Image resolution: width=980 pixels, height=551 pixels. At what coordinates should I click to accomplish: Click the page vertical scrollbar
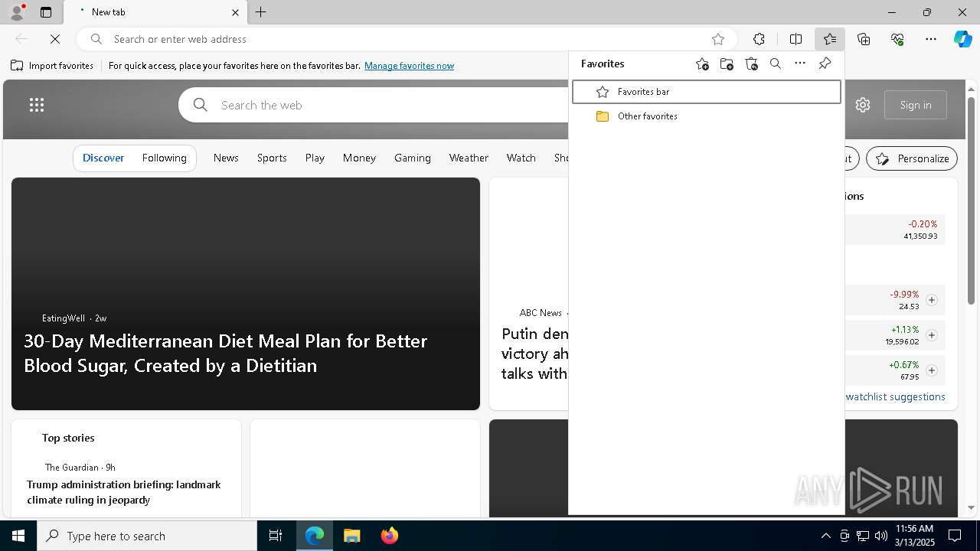(x=972, y=199)
